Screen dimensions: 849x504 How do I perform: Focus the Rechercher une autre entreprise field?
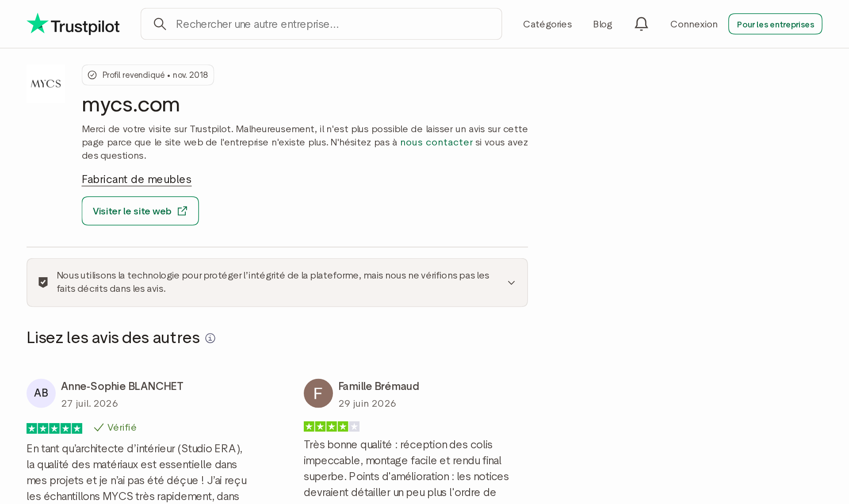[x=321, y=24]
